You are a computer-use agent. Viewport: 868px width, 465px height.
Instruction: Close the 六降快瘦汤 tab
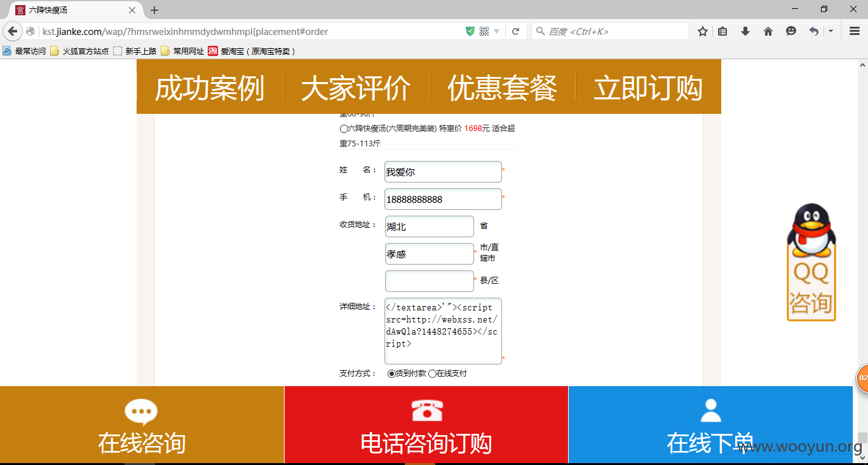coord(132,10)
